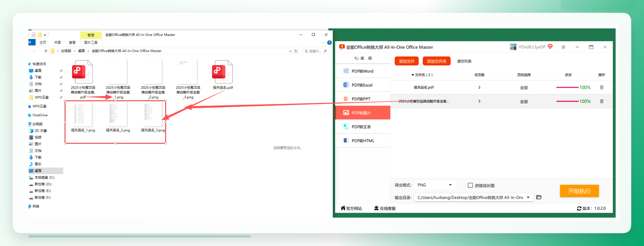Viewport: 644px width, 246px height.
Task: Clear the list with 清空列表
Action: point(464,61)
